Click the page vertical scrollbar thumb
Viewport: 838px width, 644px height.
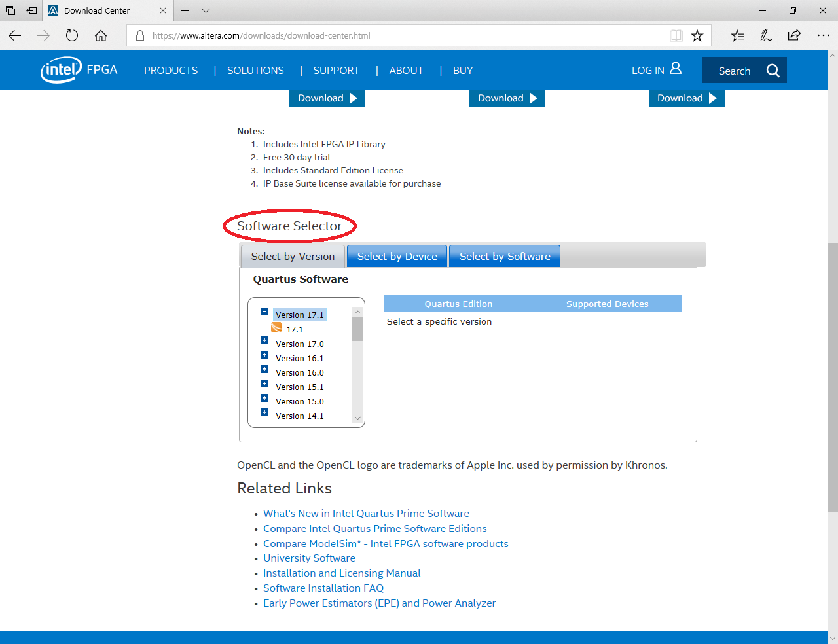[x=833, y=377]
